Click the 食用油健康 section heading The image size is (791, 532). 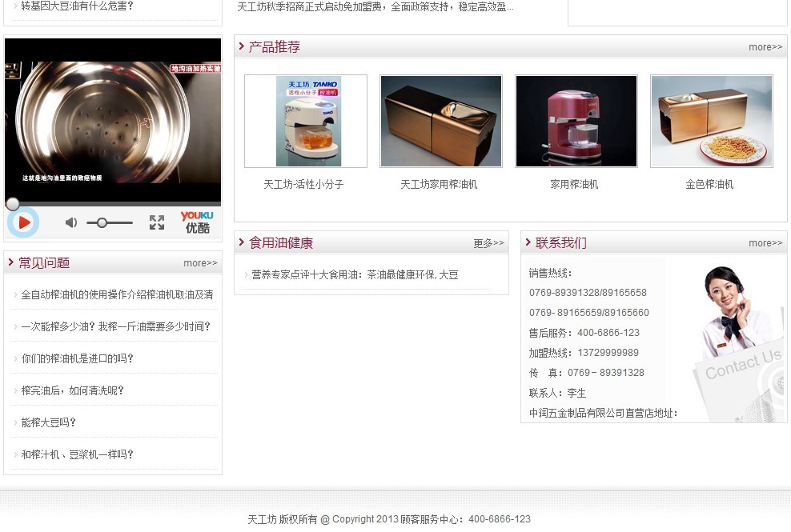point(281,243)
